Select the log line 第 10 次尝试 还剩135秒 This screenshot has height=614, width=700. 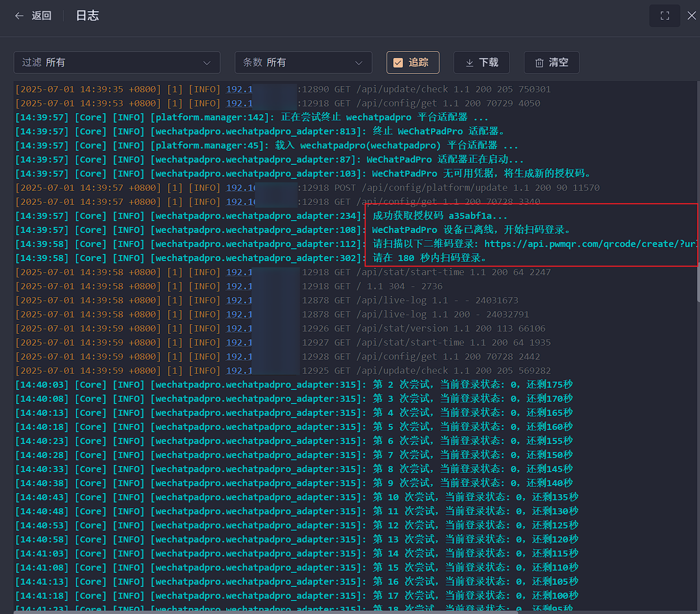297,498
